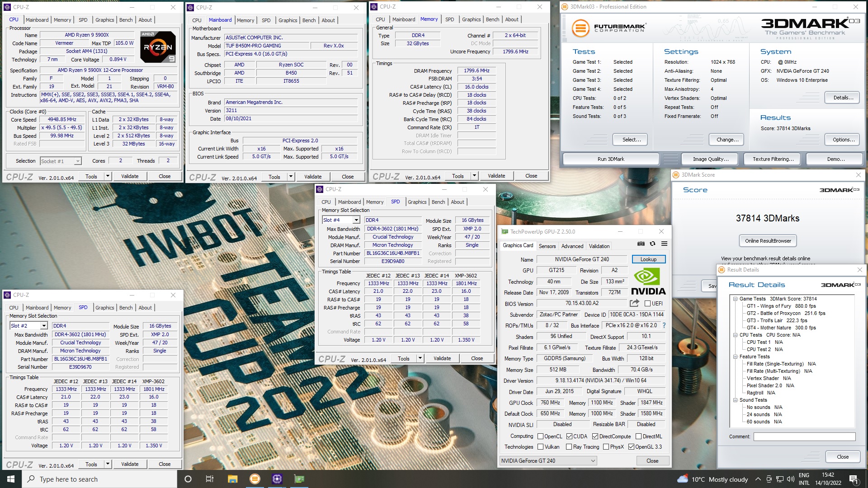
Task: Click the GPU-Z refresh arrows icon
Action: pos(652,244)
